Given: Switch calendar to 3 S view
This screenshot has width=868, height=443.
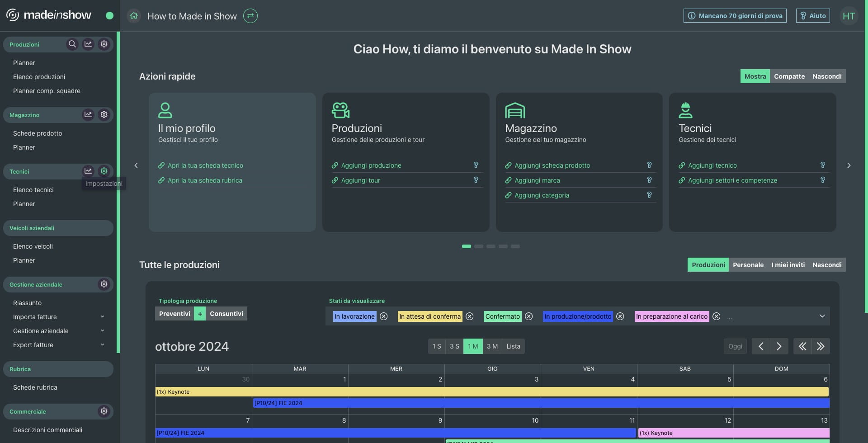Looking at the screenshot, I should click(x=454, y=346).
